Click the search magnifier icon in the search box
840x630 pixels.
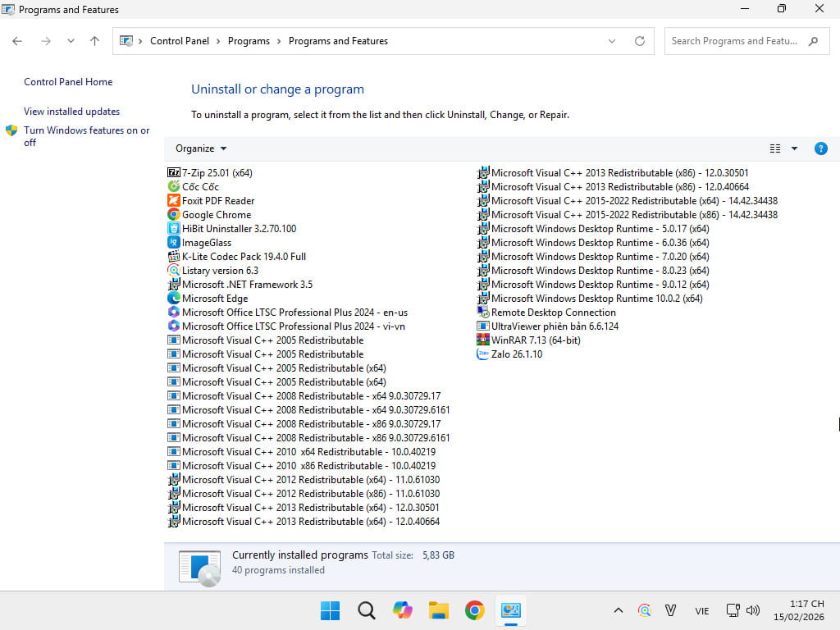coord(813,41)
